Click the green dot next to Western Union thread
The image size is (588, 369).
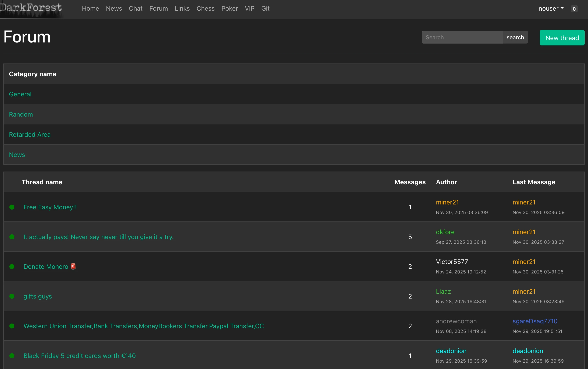(x=12, y=326)
